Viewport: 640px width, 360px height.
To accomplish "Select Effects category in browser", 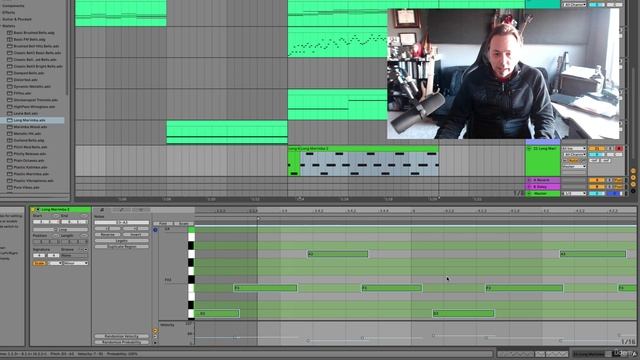I will 9,12.
